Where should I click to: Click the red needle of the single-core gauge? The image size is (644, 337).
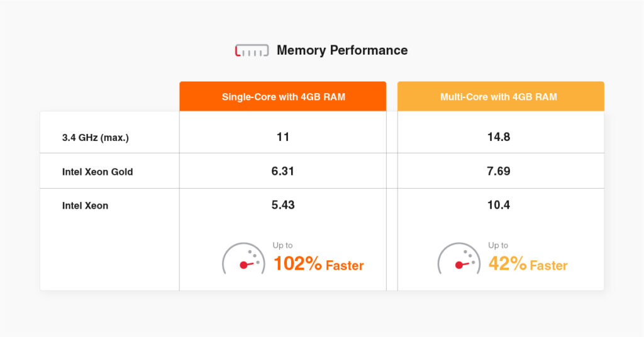(247, 265)
